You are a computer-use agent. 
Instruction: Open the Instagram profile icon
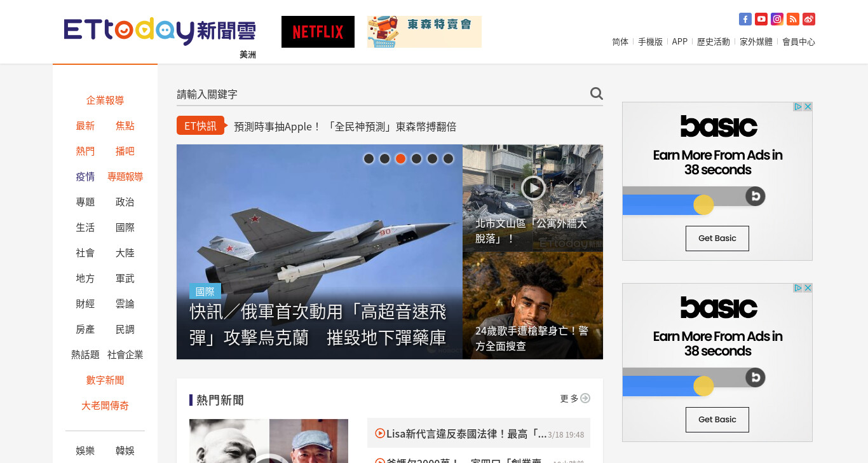click(777, 19)
